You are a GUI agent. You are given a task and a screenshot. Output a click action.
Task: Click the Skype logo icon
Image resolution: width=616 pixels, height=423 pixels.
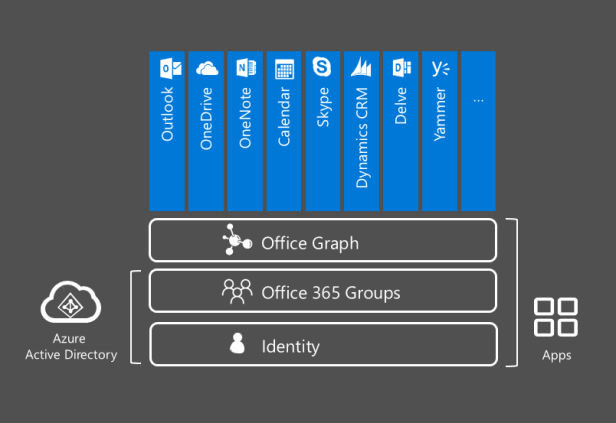point(322,68)
